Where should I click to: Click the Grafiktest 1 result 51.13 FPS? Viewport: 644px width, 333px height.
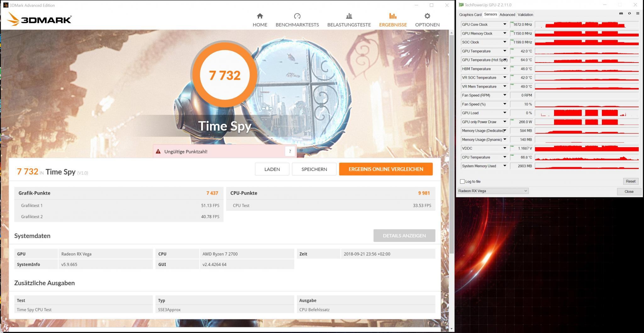click(210, 205)
